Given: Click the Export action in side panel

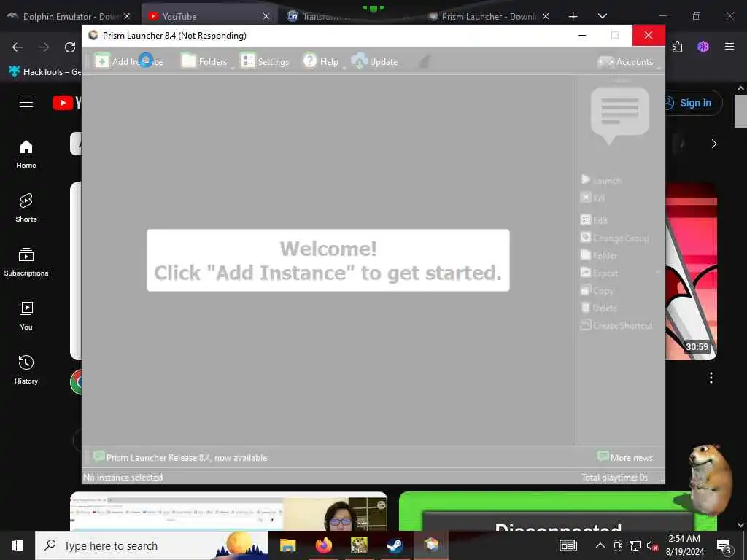Looking at the screenshot, I should coord(600,273).
